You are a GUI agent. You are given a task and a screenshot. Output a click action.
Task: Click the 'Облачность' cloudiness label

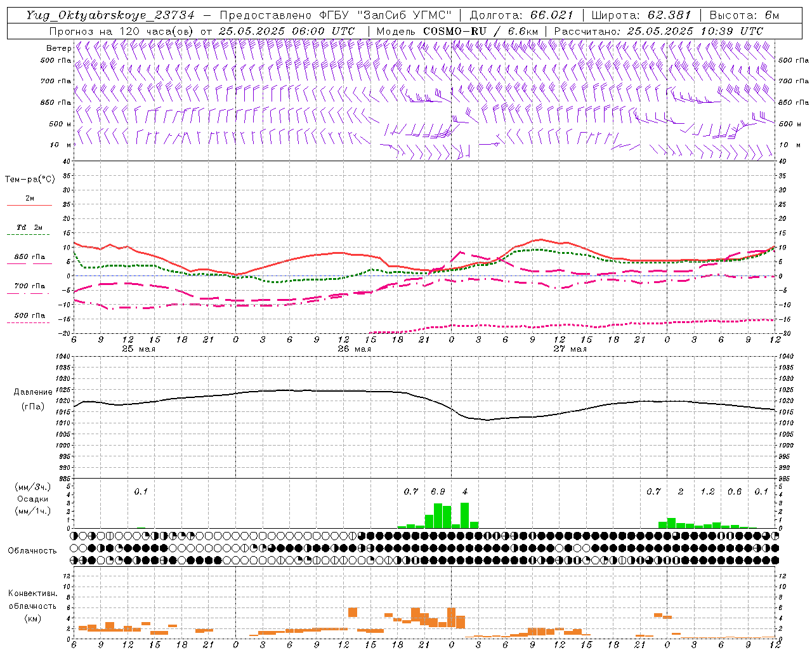point(32,551)
